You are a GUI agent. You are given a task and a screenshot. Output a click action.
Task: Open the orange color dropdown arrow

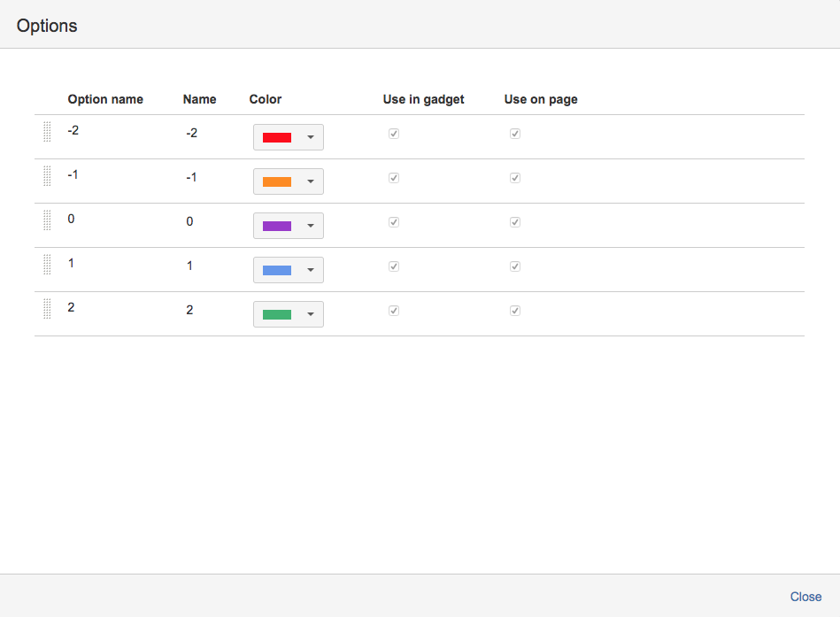tap(310, 181)
